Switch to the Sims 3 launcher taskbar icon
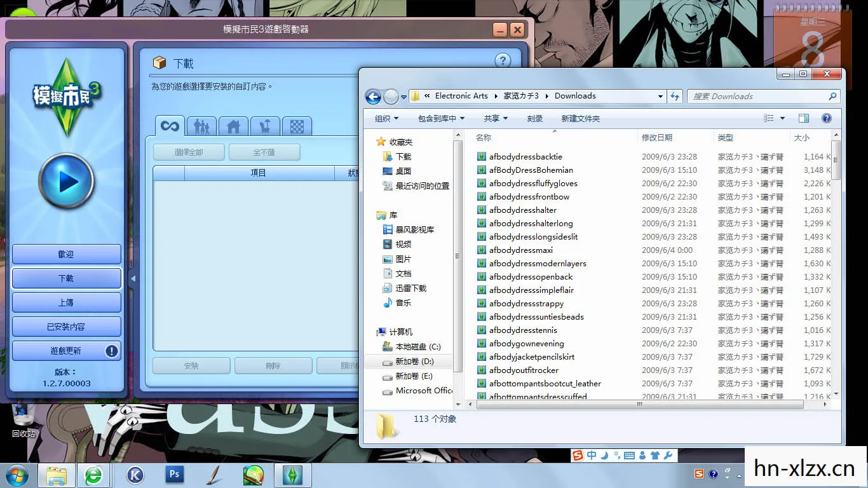 (292, 475)
